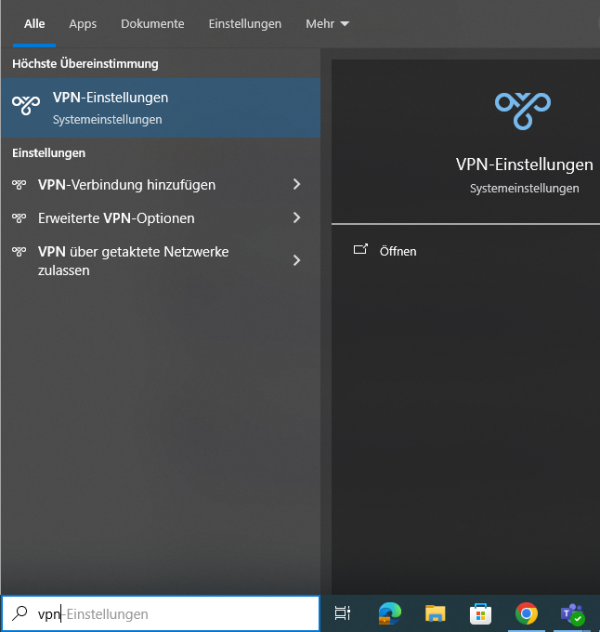
Task: Switch to the Einstellungen search tab
Action: click(245, 24)
